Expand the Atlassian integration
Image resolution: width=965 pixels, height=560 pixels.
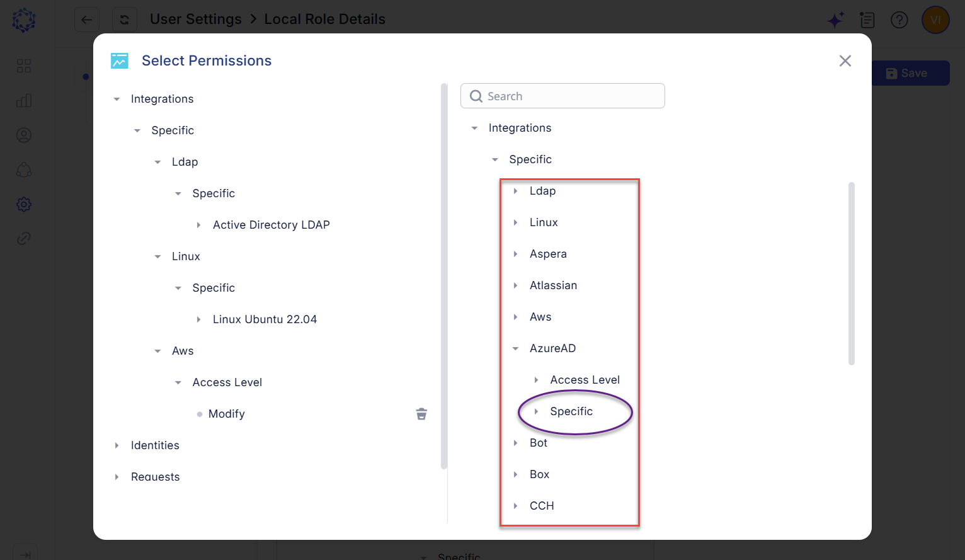click(x=515, y=285)
